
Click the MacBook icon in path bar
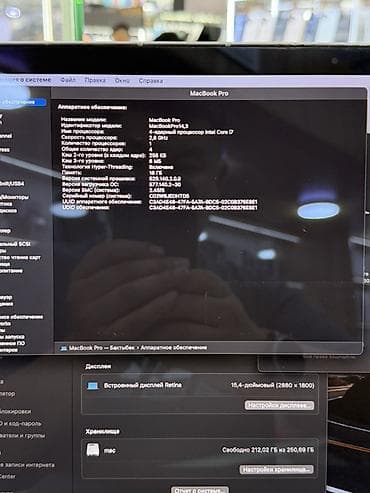click(64, 348)
